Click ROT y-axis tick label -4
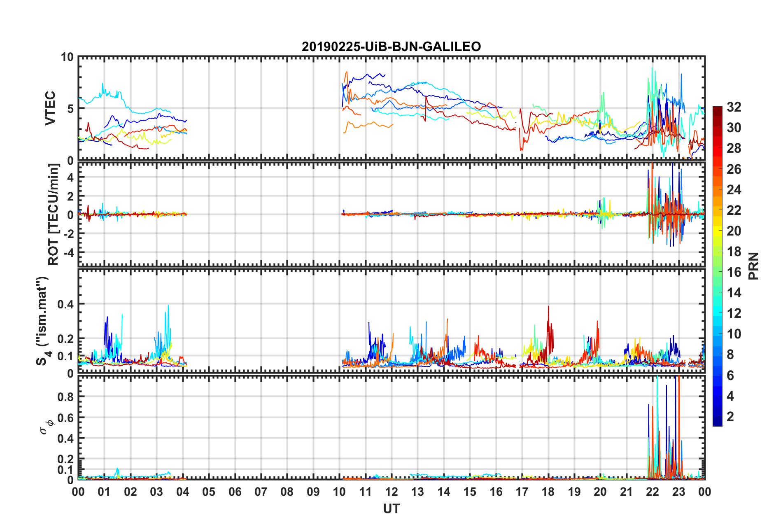The height and width of the screenshot is (532, 783). (68, 252)
